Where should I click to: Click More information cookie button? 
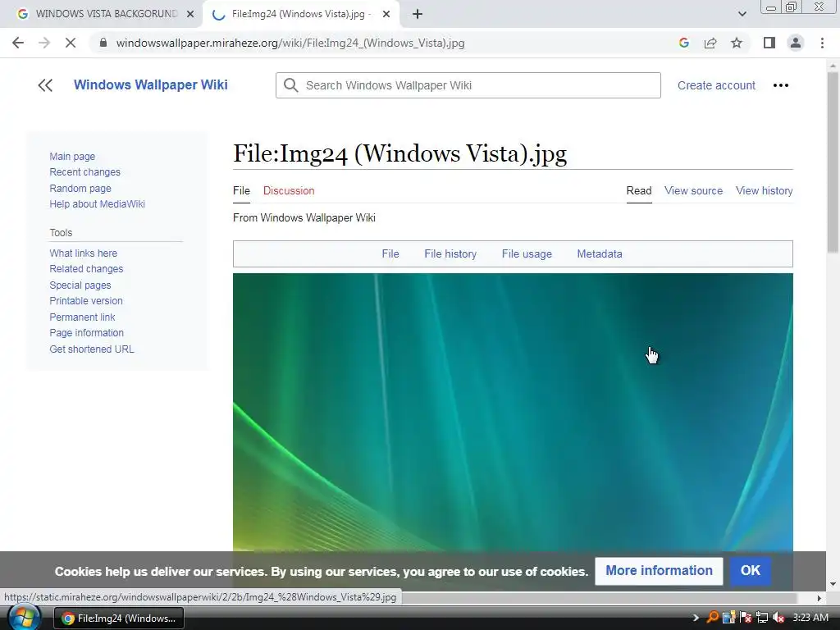point(659,571)
